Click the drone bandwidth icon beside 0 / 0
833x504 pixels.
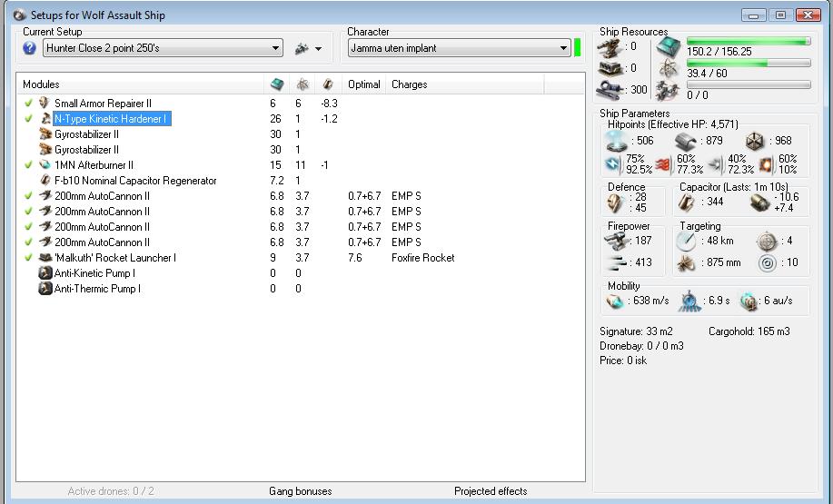pyautogui.click(x=668, y=90)
